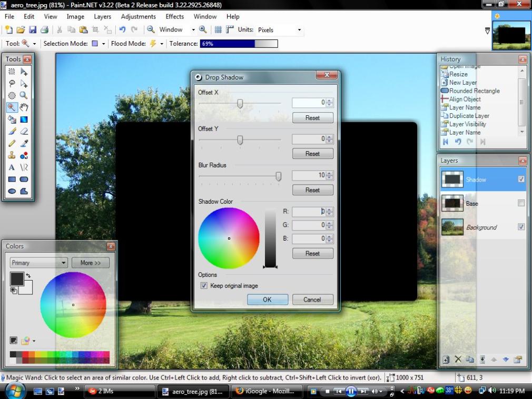Expand the Primary color selector dropdown
Viewport: 532px width, 399px height.
(39, 263)
